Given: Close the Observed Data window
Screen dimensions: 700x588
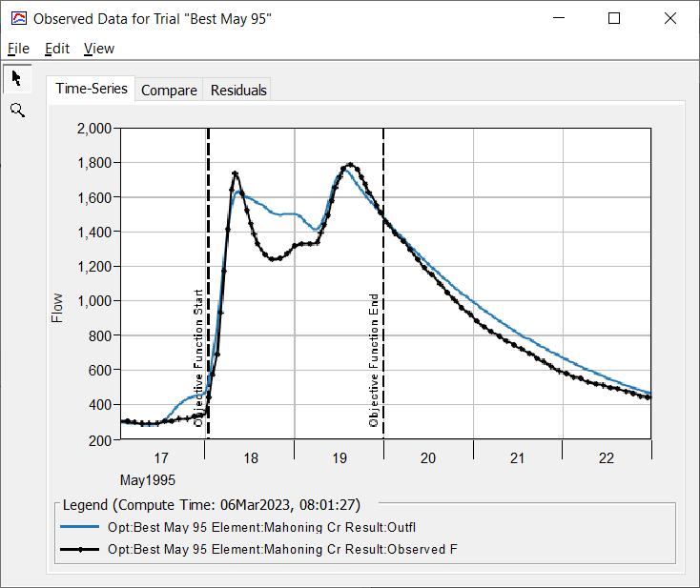Looking at the screenshot, I should [x=670, y=18].
